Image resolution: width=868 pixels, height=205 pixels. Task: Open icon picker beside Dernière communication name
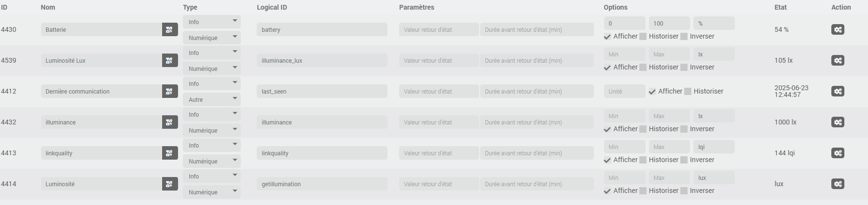tap(170, 91)
